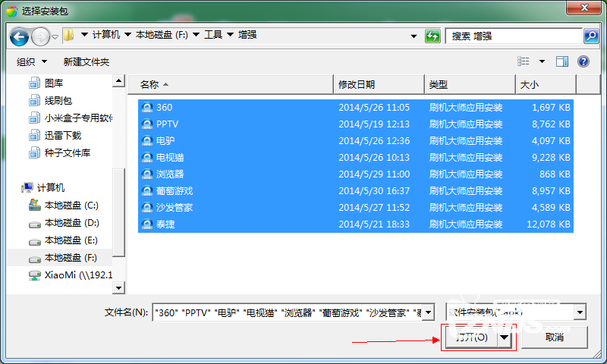
Task: Close the 选择安装包 dialog
Action: coord(584,8)
